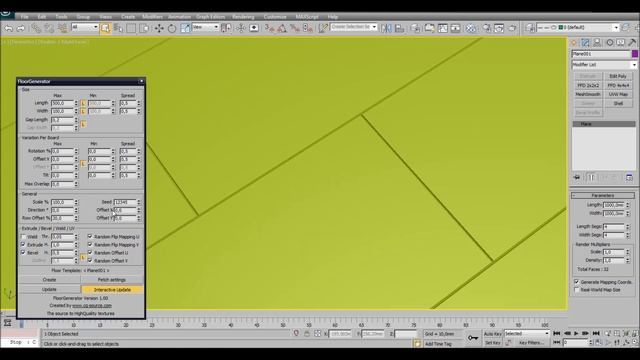Screen dimensions: 640x360
Task: Click the Redo arrow in toolbar
Action: [x=20, y=28]
